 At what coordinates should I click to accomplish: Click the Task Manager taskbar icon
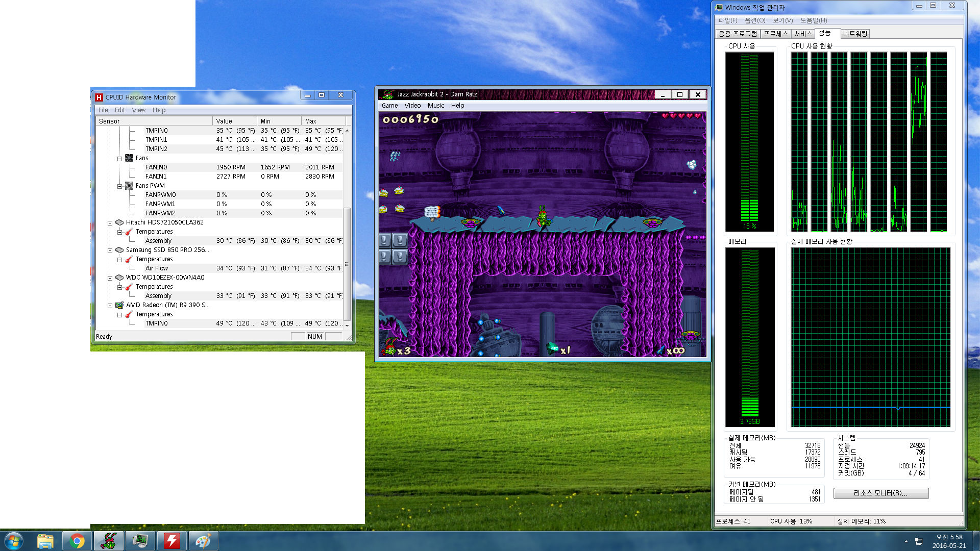pyautogui.click(x=140, y=541)
